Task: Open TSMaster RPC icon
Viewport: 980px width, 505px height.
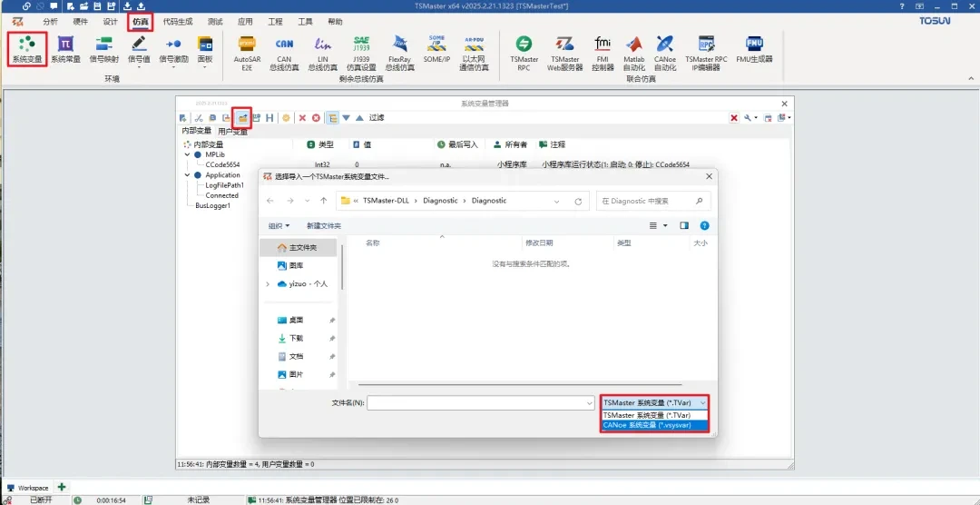Action: 523,48
